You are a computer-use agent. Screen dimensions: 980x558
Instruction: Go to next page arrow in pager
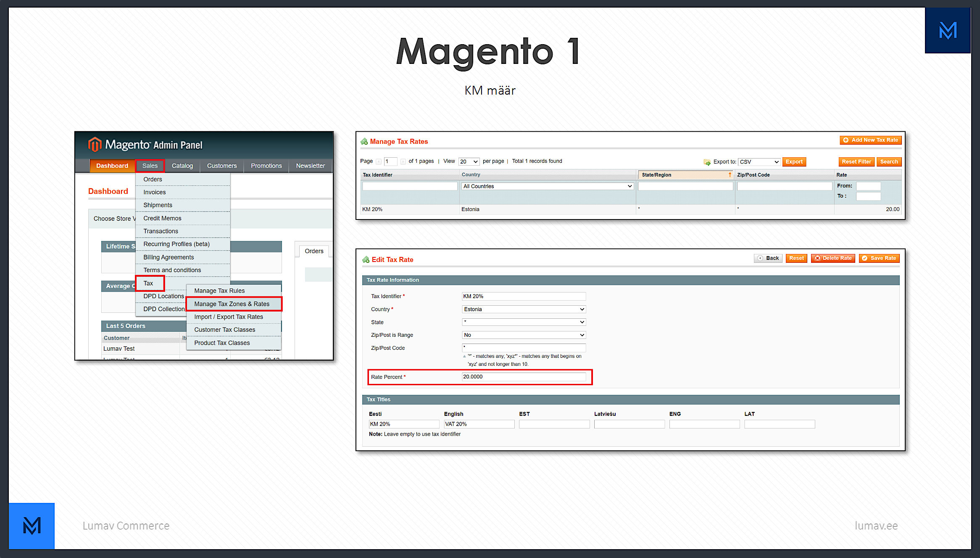[x=403, y=161]
